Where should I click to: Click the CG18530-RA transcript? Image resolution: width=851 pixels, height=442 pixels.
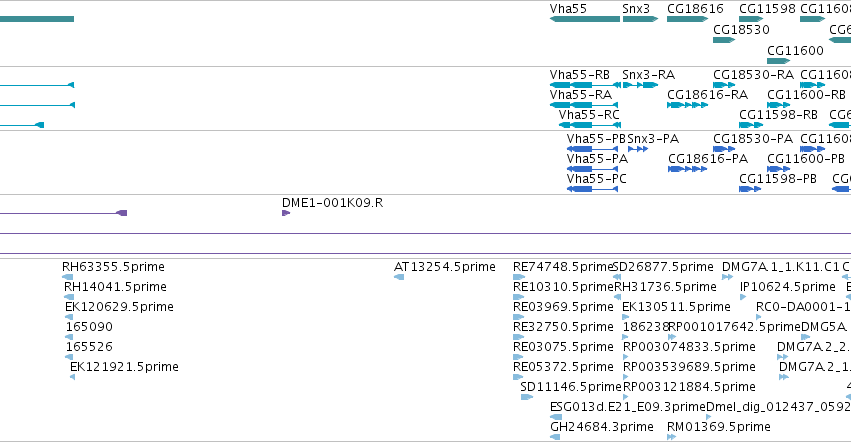click(724, 85)
